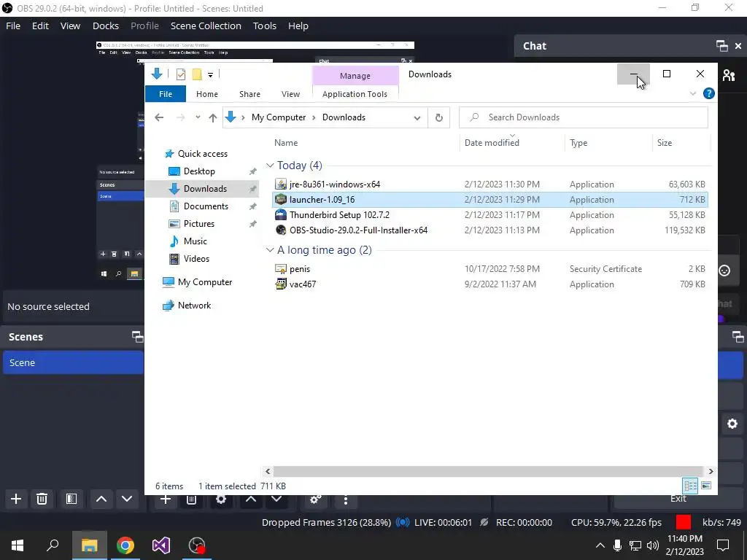Refresh the Downloads folder view

tap(438, 117)
